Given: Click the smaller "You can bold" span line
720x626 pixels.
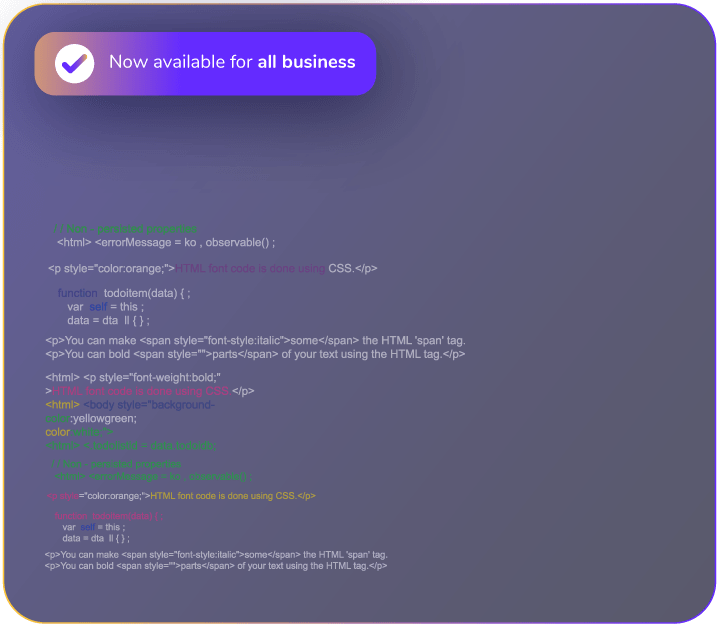Looking at the screenshot, I should click(216, 566).
